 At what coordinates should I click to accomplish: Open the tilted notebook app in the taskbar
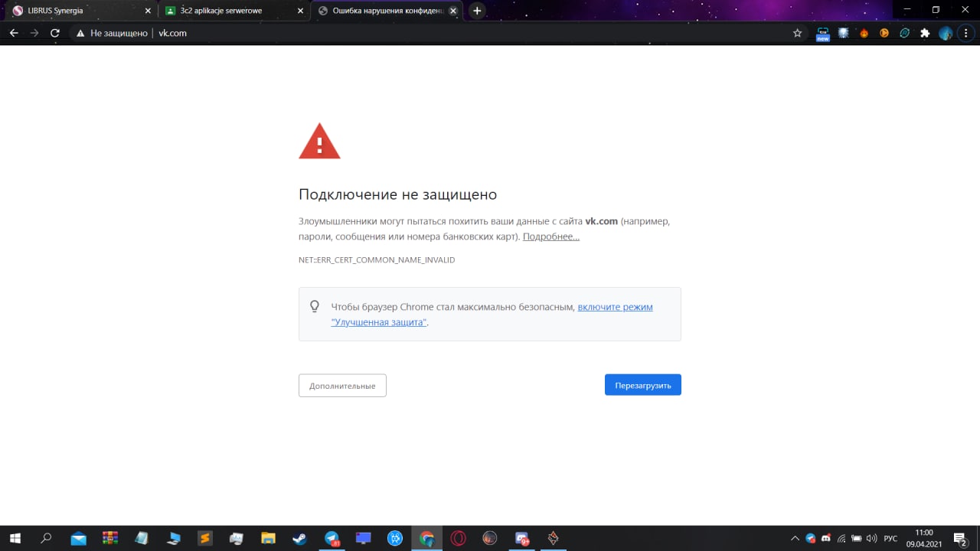click(x=142, y=538)
